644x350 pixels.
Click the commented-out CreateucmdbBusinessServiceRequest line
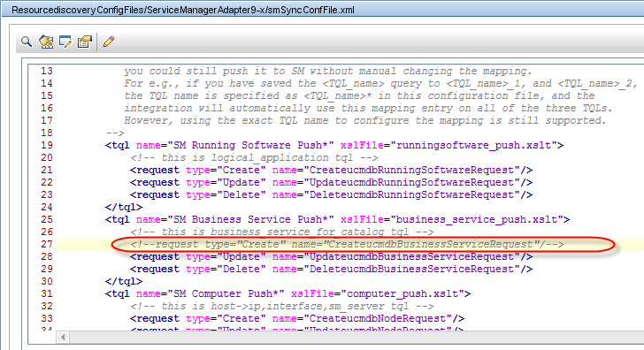[x=347, y=244]
